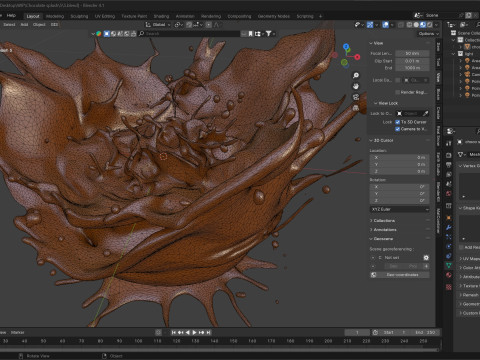The height and width of the screenshot is (360, 480).
Task: Open the Particles properties tab icon
Action: pos(449,237)
